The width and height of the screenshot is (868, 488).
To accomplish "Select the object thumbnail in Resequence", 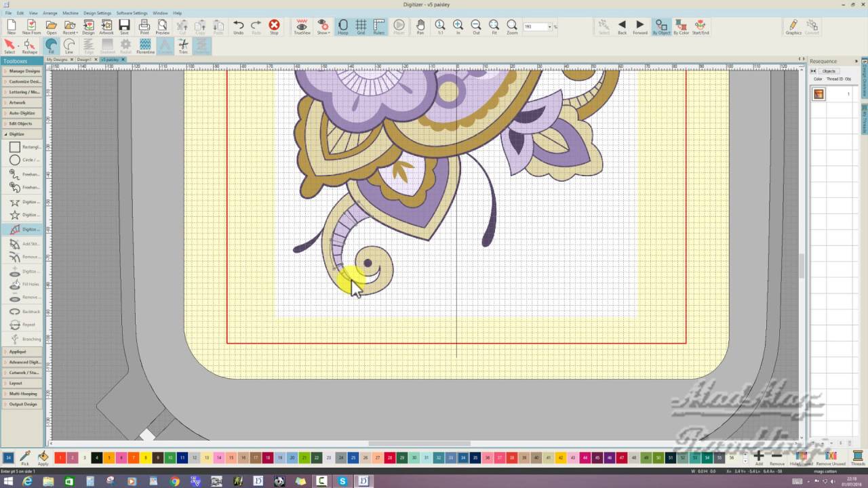I will click(819, 94).
